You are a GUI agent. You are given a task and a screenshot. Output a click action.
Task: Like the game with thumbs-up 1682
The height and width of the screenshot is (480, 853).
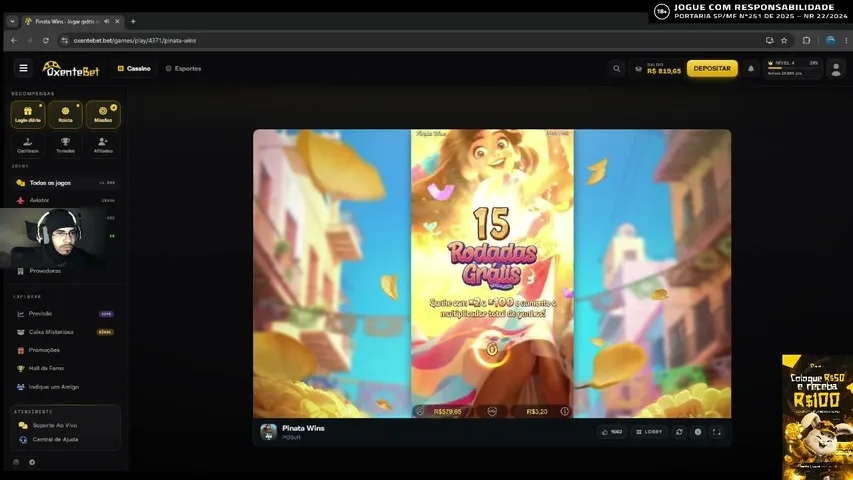pos(611,432)
